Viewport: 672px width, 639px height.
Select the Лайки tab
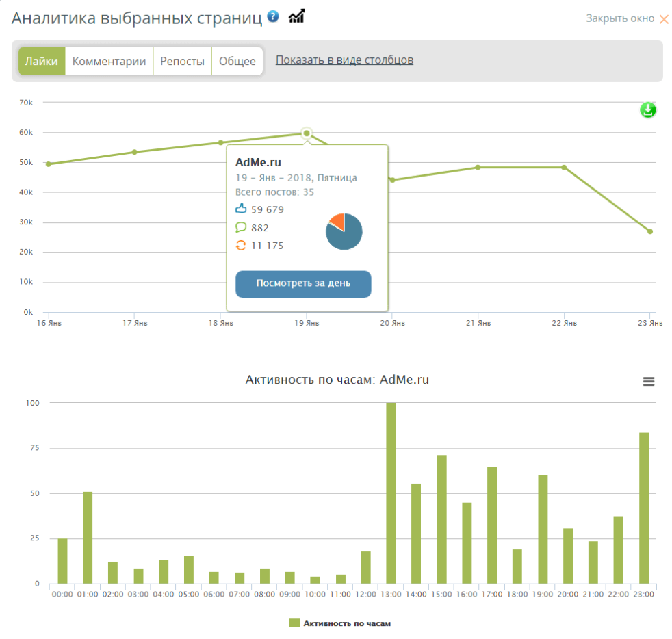point(42,61)
